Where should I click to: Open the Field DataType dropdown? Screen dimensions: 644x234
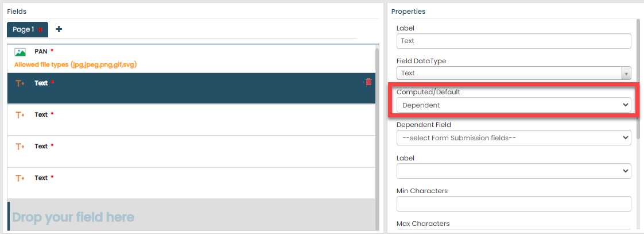point(514,73)
